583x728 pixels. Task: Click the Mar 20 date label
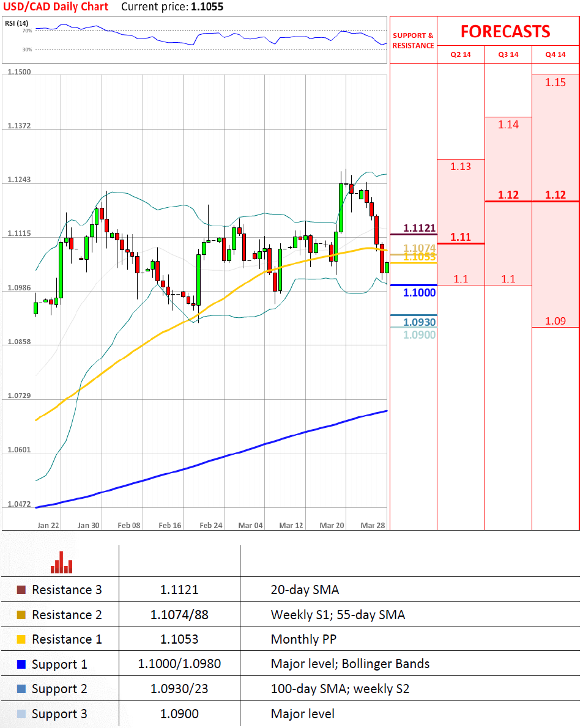point(332,526)
